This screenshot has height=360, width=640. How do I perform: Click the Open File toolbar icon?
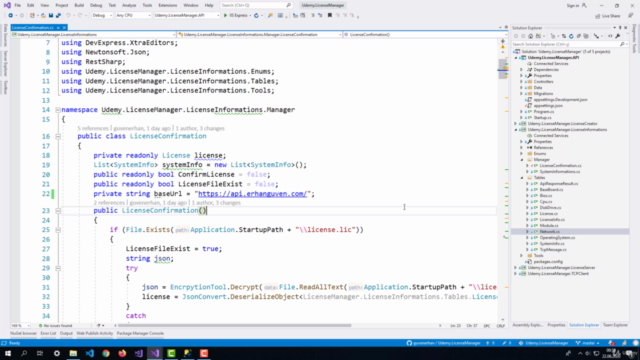click(43, 16)
